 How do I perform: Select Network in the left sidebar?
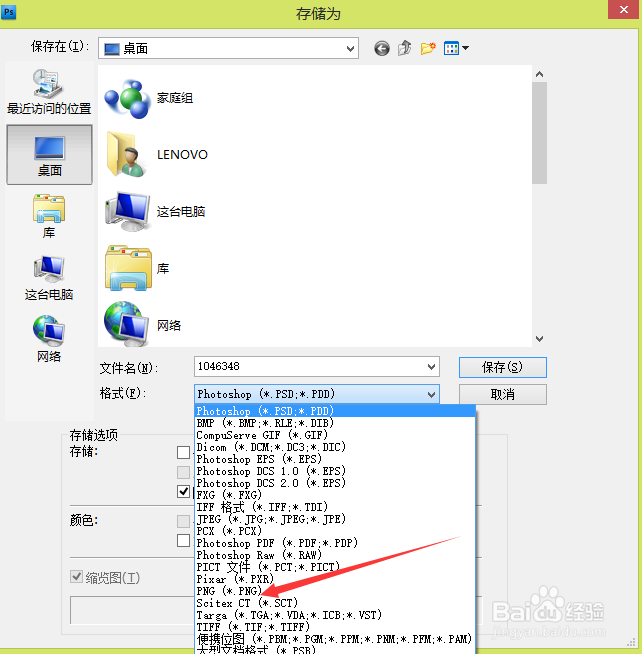[x=49, y=340]
